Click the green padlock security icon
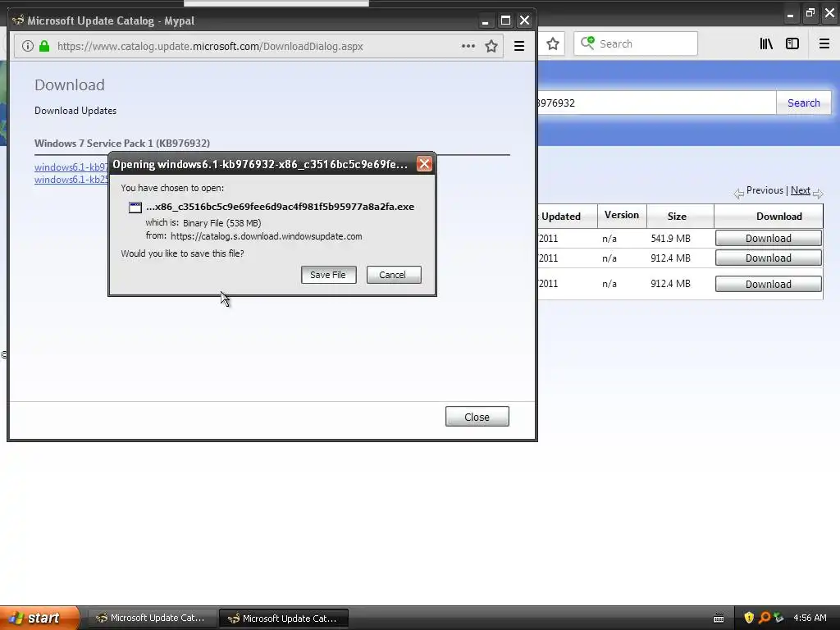 44,46
